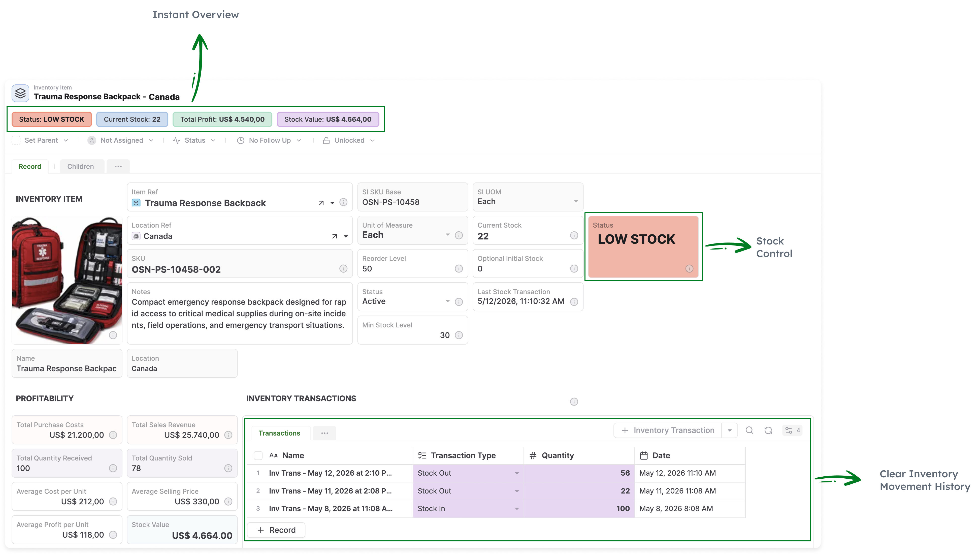Open more tabs ellipsis beside Children
Viewport: 980px width, 555px height.
[x=118, y=167]
